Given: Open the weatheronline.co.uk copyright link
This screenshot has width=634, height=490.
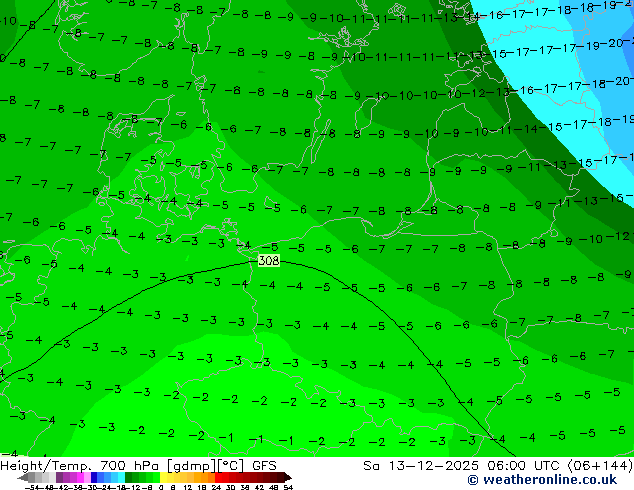Looking at the screenshot, I should (x=542, y=480).
